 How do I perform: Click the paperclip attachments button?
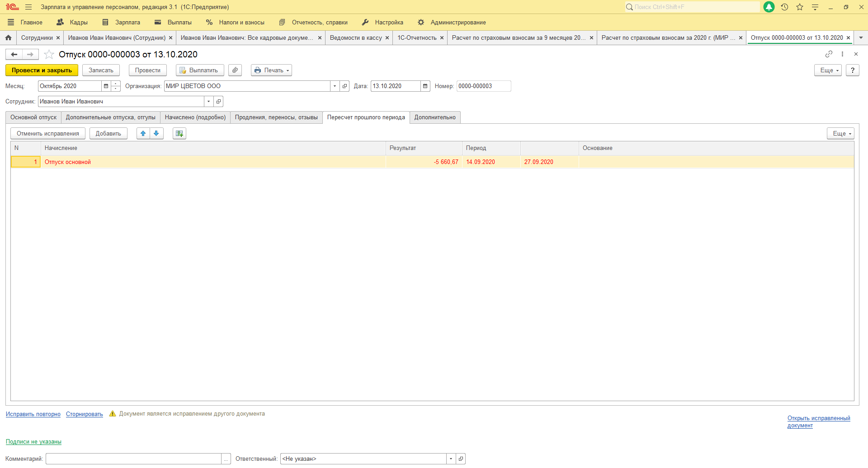pyautogui.click(x=235, y=70)
